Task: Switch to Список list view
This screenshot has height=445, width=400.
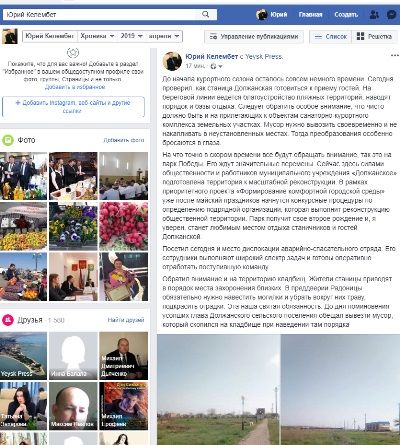Action: click(331, 36)
